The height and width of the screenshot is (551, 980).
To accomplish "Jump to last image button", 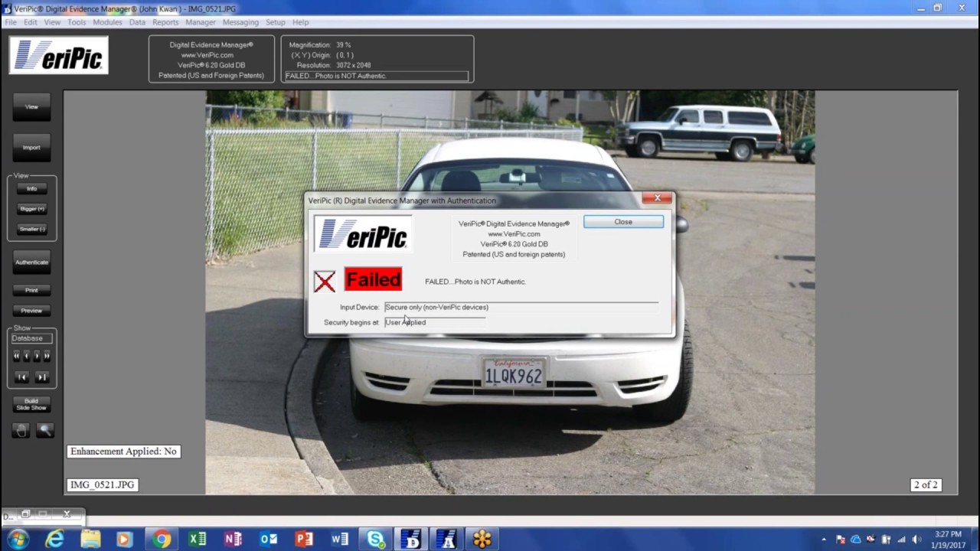I will coord(41,377).
